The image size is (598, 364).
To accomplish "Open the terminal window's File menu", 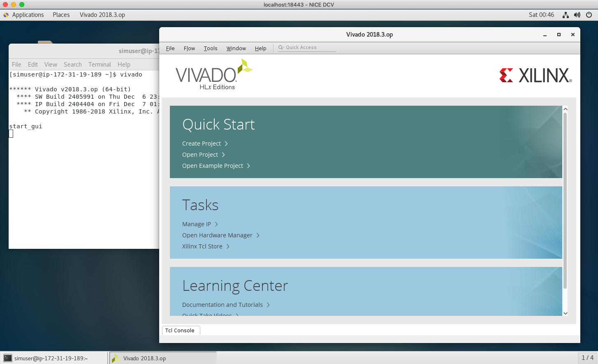I will 16,65.
